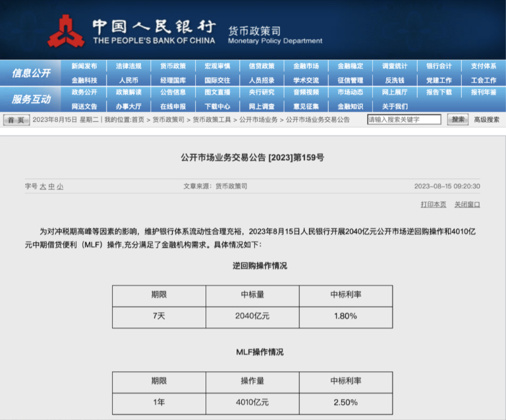
Task: Click 关闭窗口 close window link
Action: [x=467, y=204]
